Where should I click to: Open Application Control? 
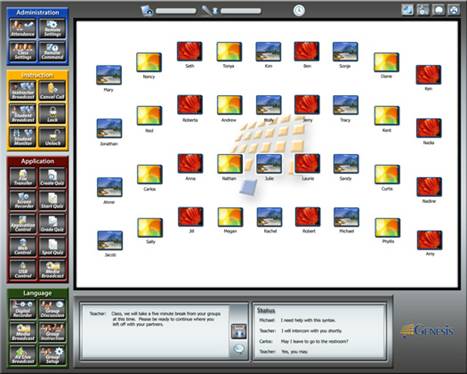pos(23,223)
